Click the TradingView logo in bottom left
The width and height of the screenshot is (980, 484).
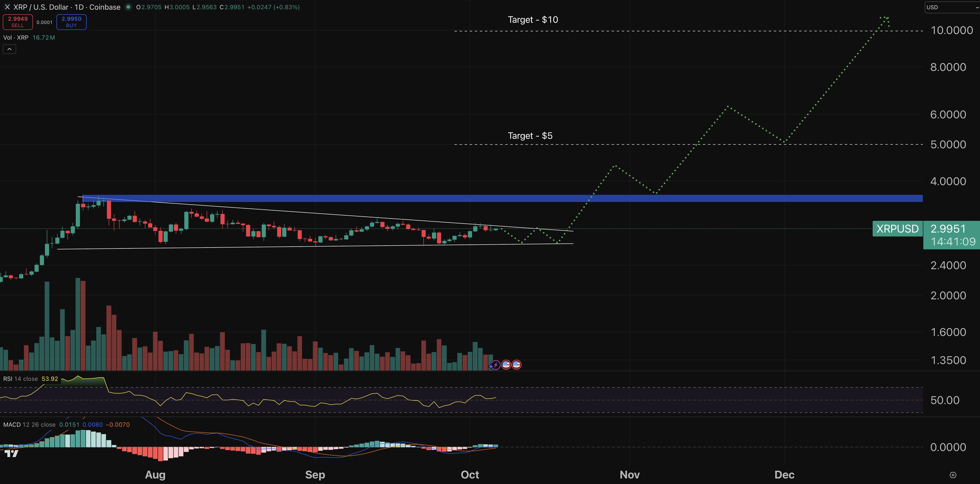click(12, 453)
